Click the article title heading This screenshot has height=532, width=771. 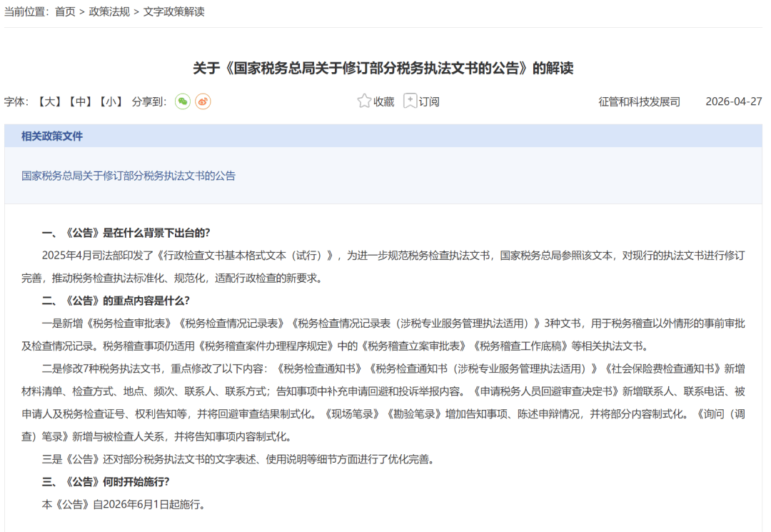383,68
